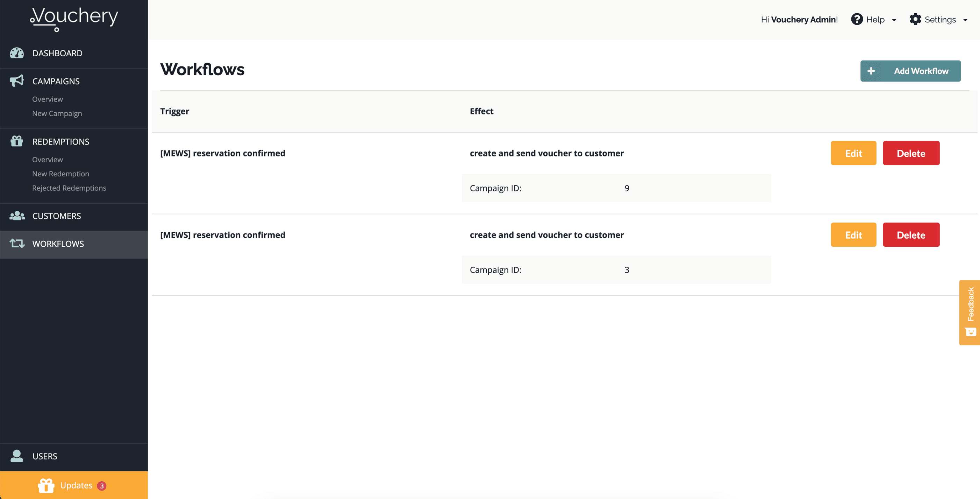Expand the Help dropdown arrow
Screen dimensions: 980x499
click(894, 20)
